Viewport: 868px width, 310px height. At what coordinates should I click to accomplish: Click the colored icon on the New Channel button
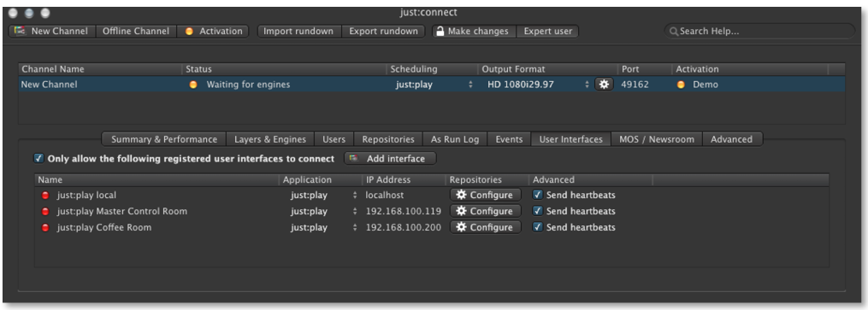(21, 31)
